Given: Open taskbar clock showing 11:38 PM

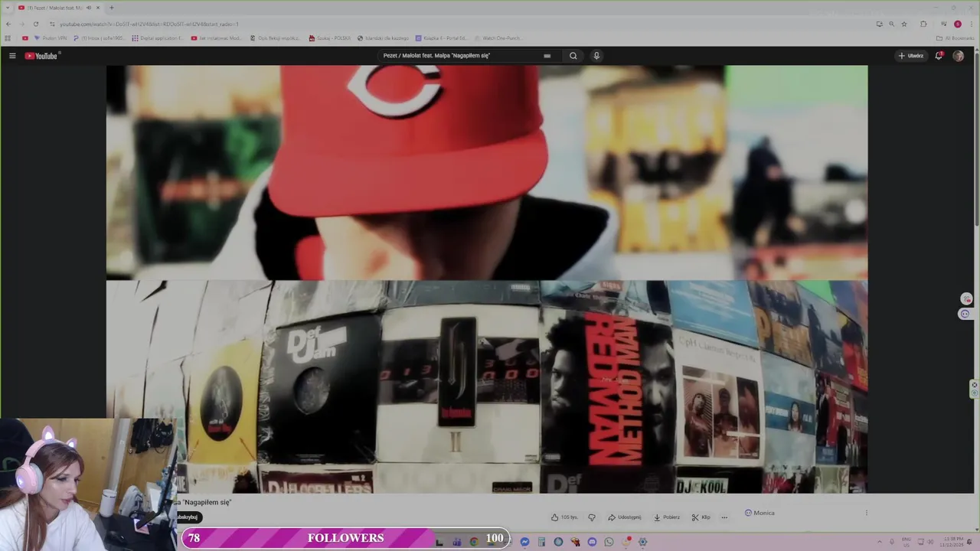Looking at the screenshot, I should click(x=953, y=541).
